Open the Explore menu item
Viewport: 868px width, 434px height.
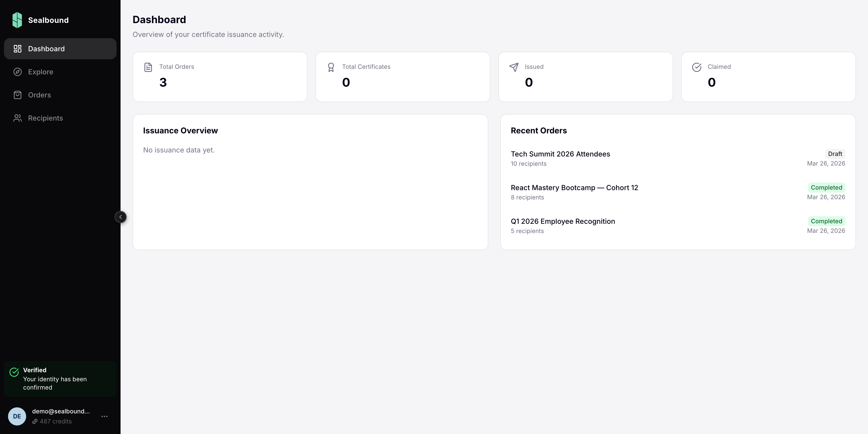(40, 72)
